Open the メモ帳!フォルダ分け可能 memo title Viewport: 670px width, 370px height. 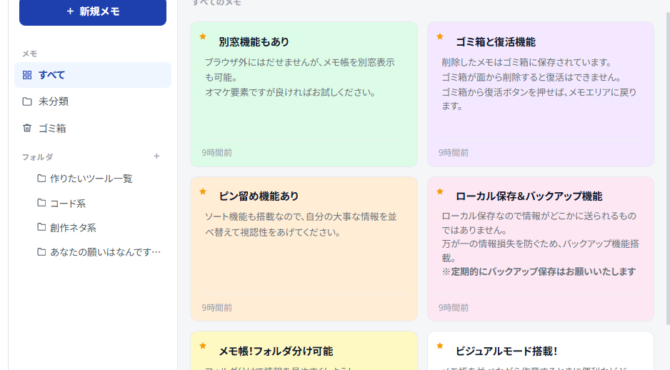coord(276,351)
